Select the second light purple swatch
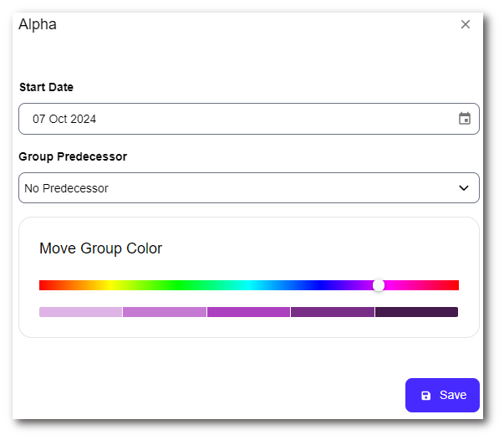 (165, 312)
